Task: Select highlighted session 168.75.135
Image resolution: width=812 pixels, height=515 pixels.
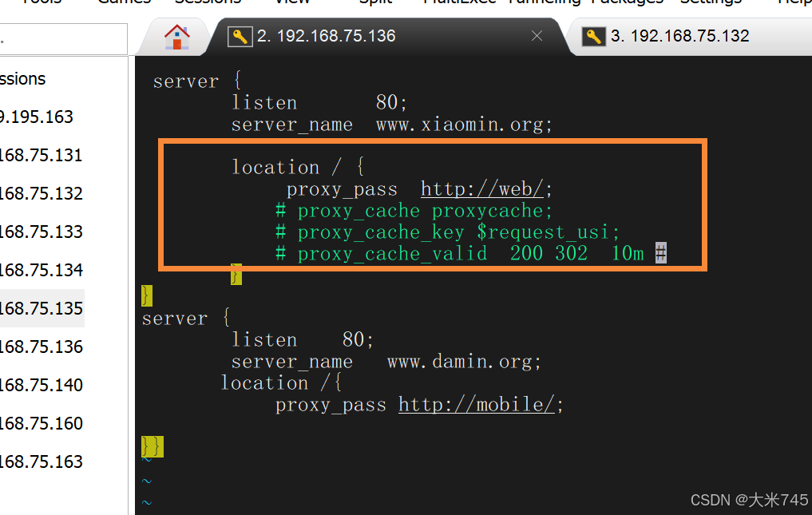Action: pyautogui.click(x=42, y=308)
